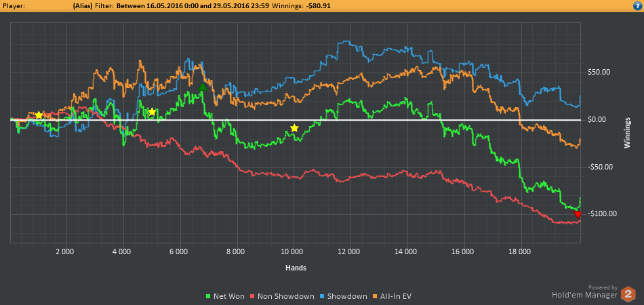This screenshot has height=305, width=644.
Task: Click the red Non Showdown color swatch
Action: tap(253, 296)
